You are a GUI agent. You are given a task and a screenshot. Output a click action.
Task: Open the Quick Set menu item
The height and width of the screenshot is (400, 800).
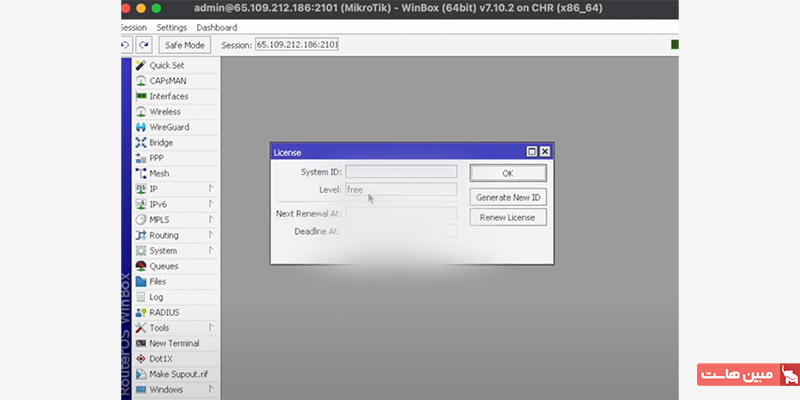pos(177,65)
